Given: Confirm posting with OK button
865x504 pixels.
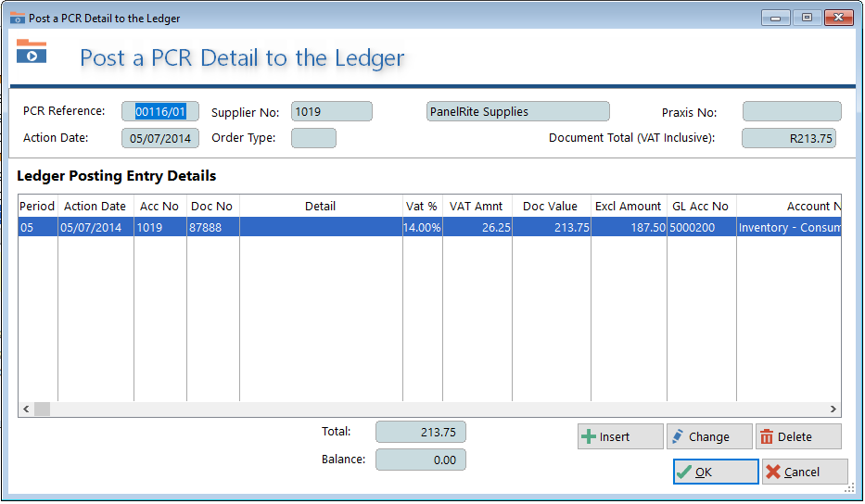Looking at the screenshot, I should click(x=716, y=472).
